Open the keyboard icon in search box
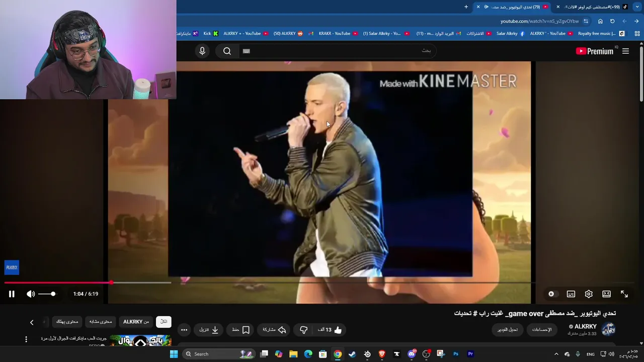The width and height of the screenshot is (644, 362). pos(246,51)
